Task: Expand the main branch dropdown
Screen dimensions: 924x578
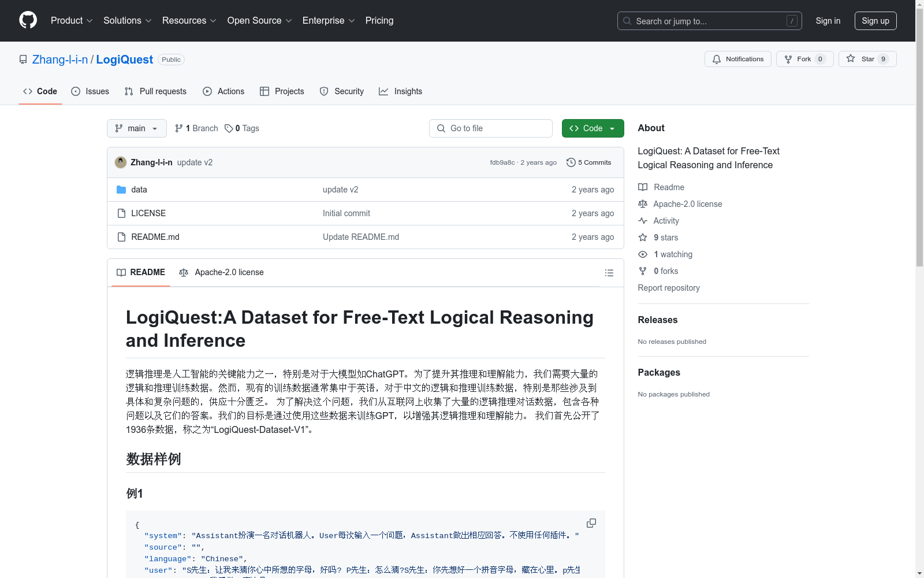Action: pos(136,128)
